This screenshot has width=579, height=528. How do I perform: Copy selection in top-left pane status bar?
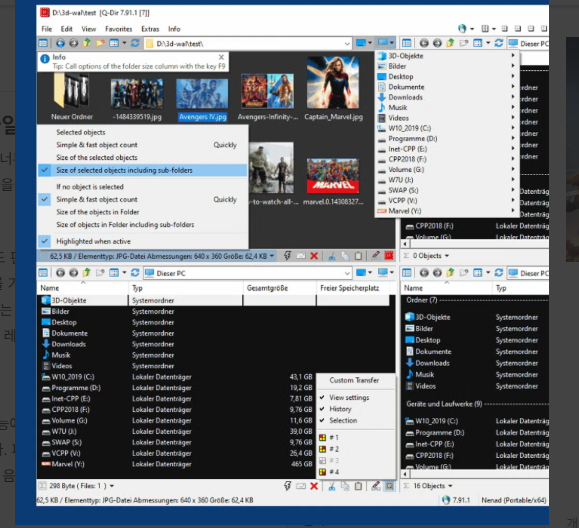pyautogui.click(x=345, y=256)
